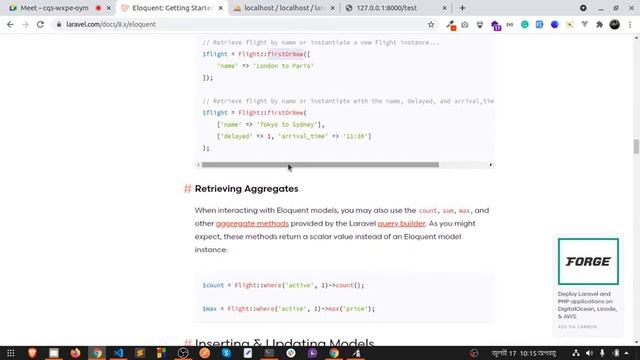This screenshot has height=360, width=640.
Task: Open the tab search dropdown button
Action: (583, 8)
